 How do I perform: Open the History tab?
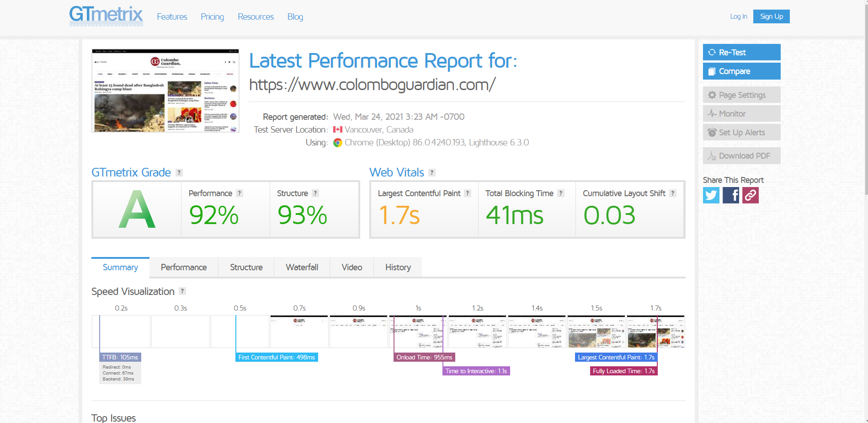(398, 268)
